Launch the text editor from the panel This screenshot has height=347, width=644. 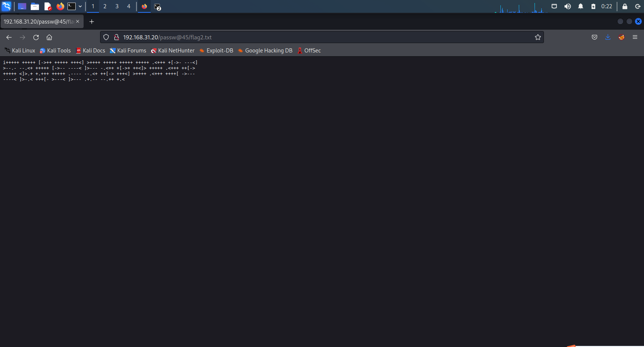[x=48, y=6]
